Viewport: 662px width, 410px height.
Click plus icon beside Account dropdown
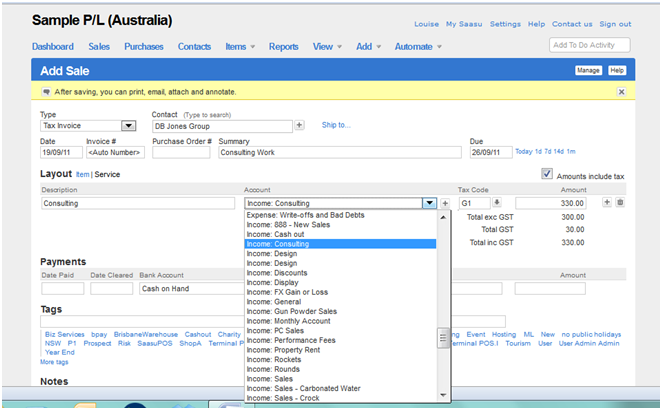pos(445,203)
